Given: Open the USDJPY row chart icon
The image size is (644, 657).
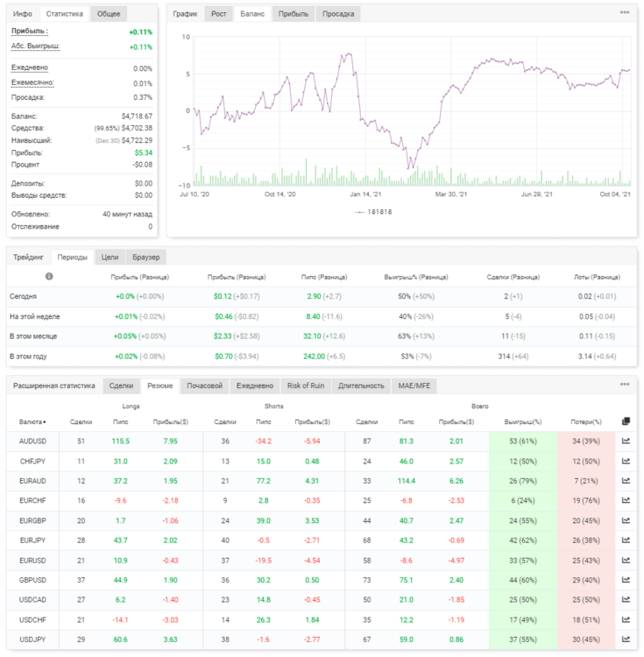Looking at the screenshot, I should (x=626, y=639).
